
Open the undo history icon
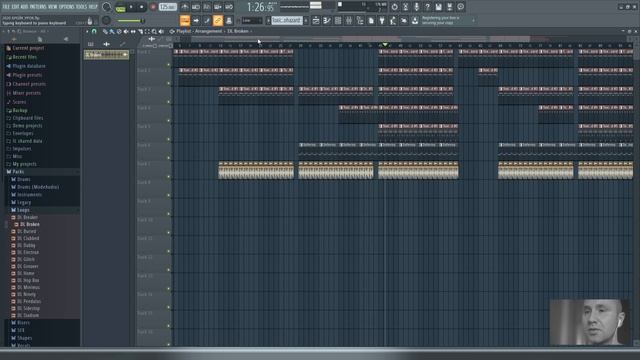click(395, 7)
